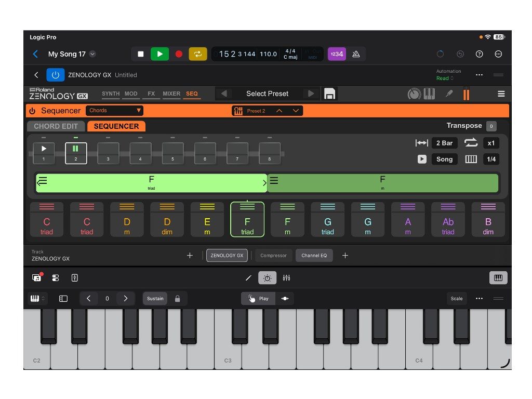Switch to the FX tab
Image resolution: width=532 pixels, height=399 pixels.
(151, 94)
